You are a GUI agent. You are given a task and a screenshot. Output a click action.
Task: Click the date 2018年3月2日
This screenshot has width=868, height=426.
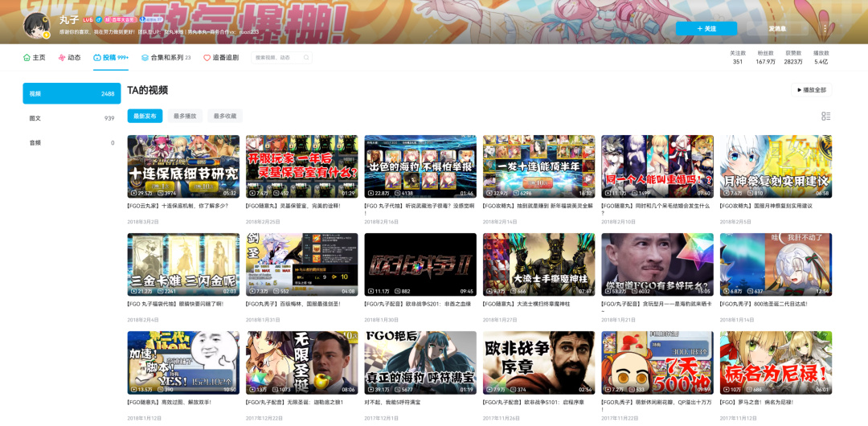143,221
